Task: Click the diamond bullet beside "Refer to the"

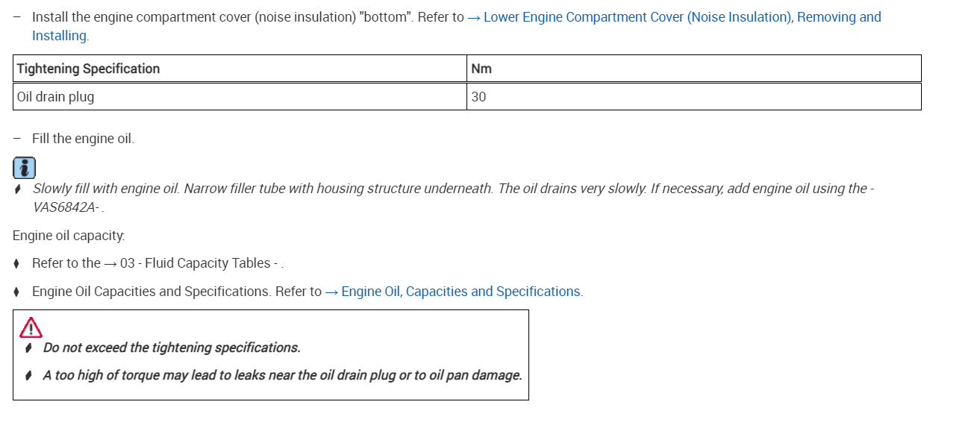Action: point(17,263)
